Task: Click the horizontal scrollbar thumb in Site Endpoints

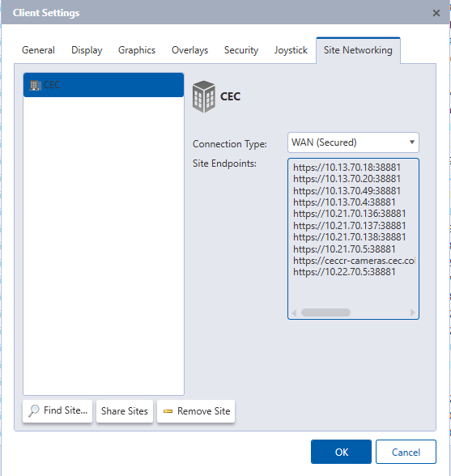Action: 325,312
